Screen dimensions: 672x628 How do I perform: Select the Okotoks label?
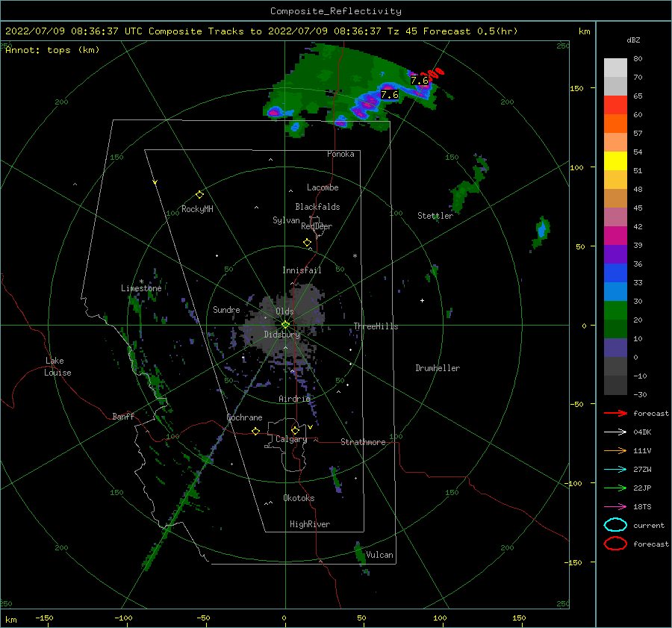[x=299, y=498]
